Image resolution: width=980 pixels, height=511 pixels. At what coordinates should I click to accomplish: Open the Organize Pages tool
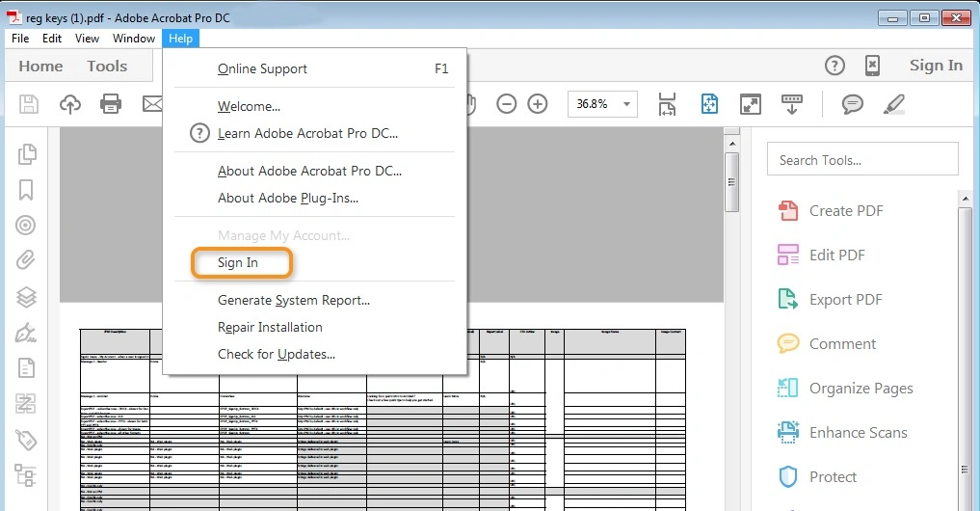845,389
